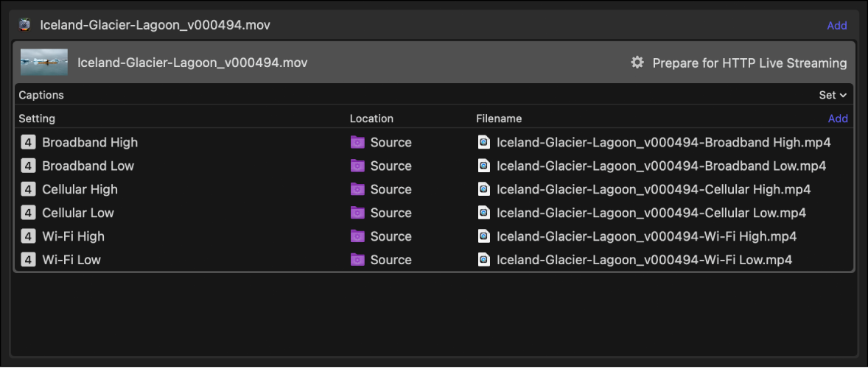
Task: Click the Add link in the top job header
Action: pos(836,25)
